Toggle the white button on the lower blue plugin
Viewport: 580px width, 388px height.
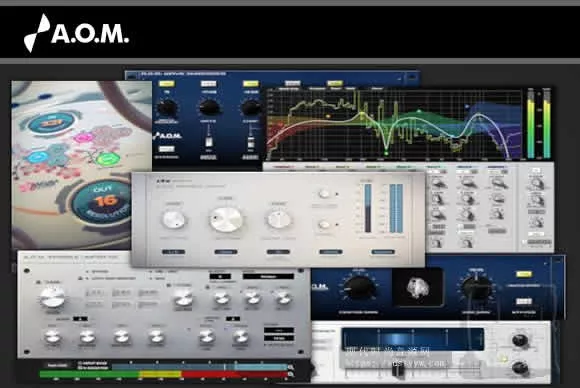pyautogui.click(x=524, y=301)
